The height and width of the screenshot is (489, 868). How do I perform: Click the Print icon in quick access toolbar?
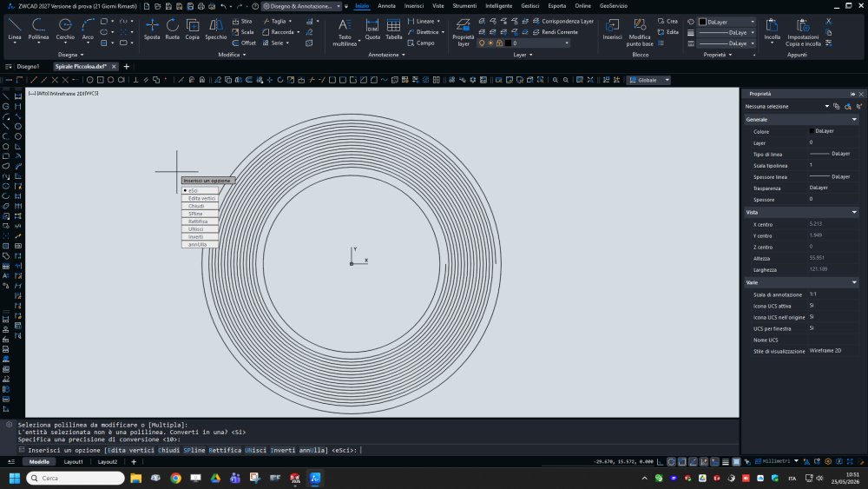[x=201, y=6]
